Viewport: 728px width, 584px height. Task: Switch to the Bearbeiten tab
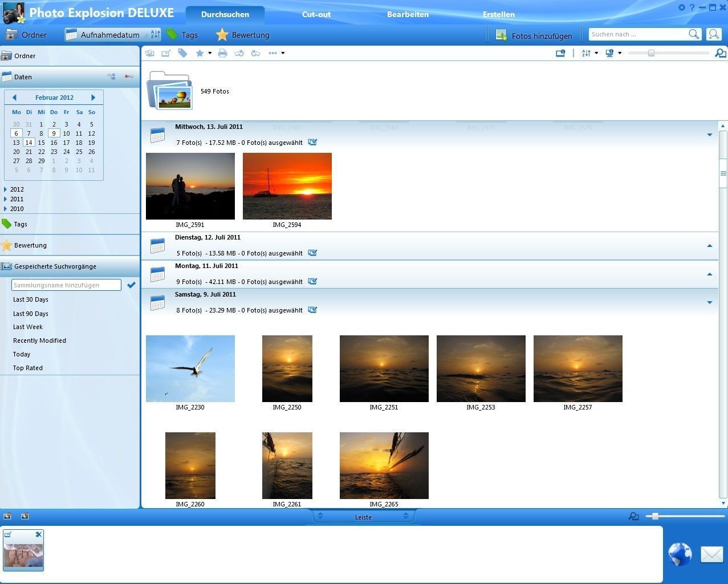coord(408,14)
